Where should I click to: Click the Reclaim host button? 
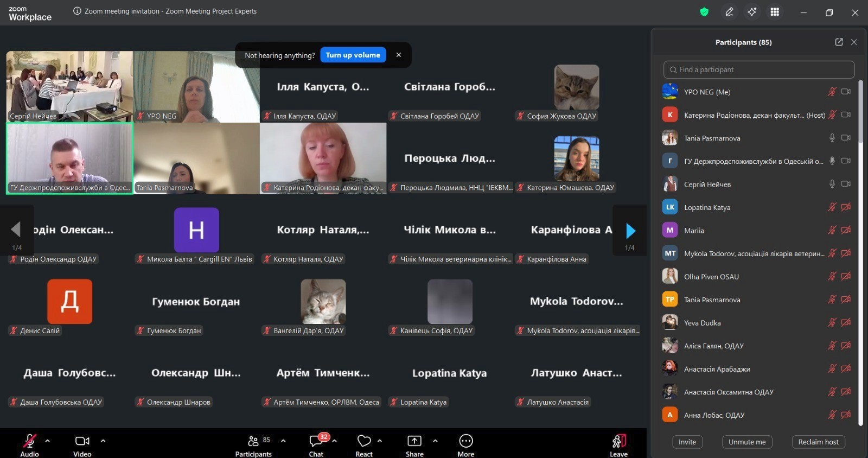818,442
